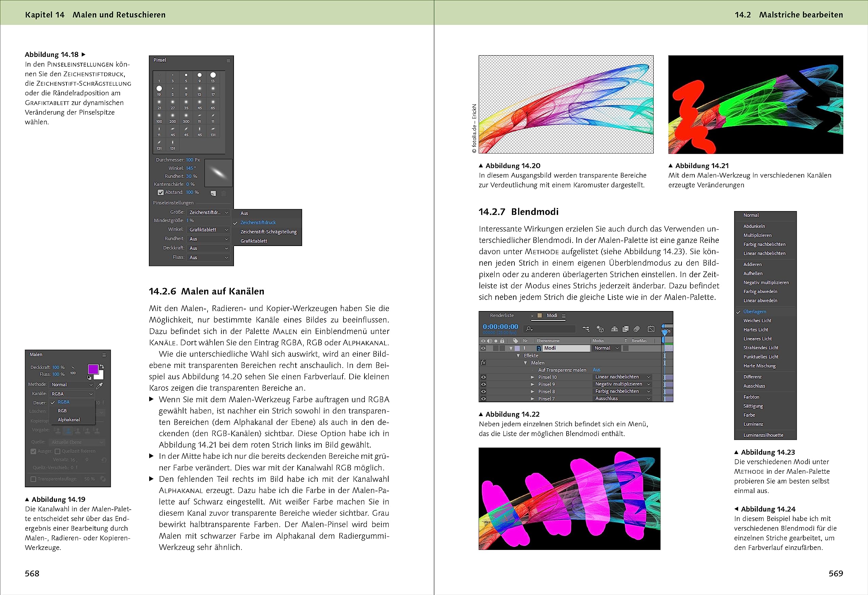Swap foreground and background colors arrow
This screenshot has width=868, height=595.
[x=102, y=367]
